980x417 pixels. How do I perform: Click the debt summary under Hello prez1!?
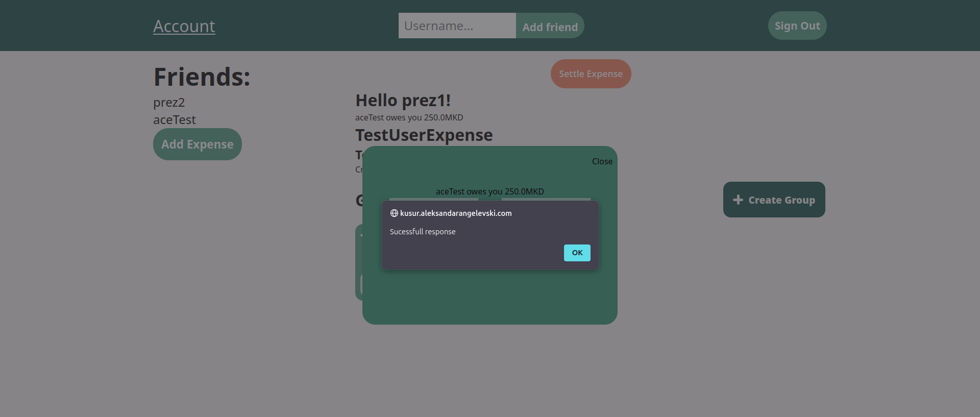coord(409,117)
